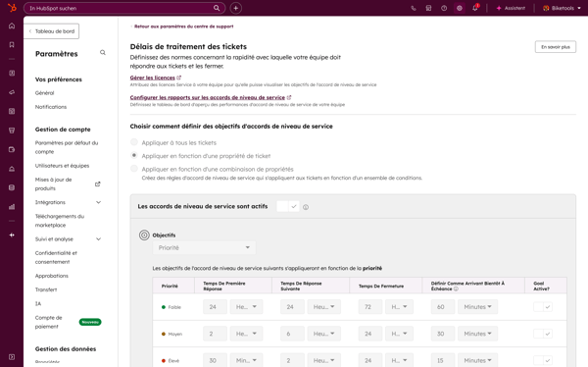Expand Suivi et analyse section in sidebar
Viewport: 588px width, 367px height.
click(x=98, y=238)
